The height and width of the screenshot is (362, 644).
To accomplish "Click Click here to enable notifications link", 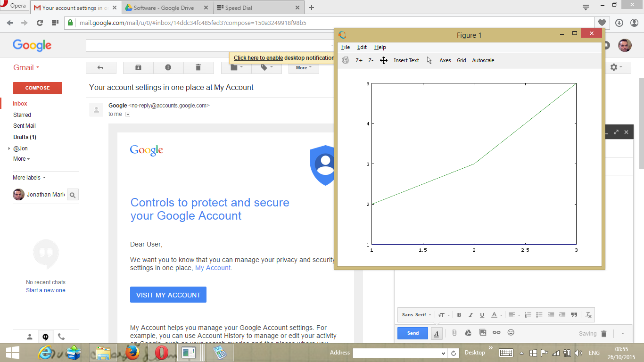I will click(x=258, y=58).
